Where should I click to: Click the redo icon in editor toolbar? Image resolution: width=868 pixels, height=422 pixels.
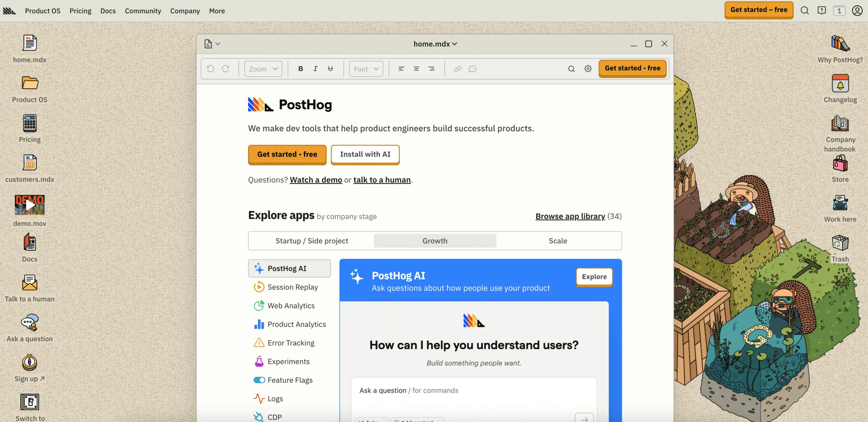[226, 69]
